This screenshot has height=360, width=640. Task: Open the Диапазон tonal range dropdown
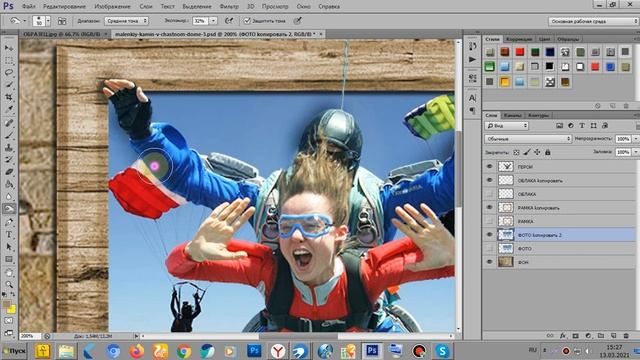point(126,20)
